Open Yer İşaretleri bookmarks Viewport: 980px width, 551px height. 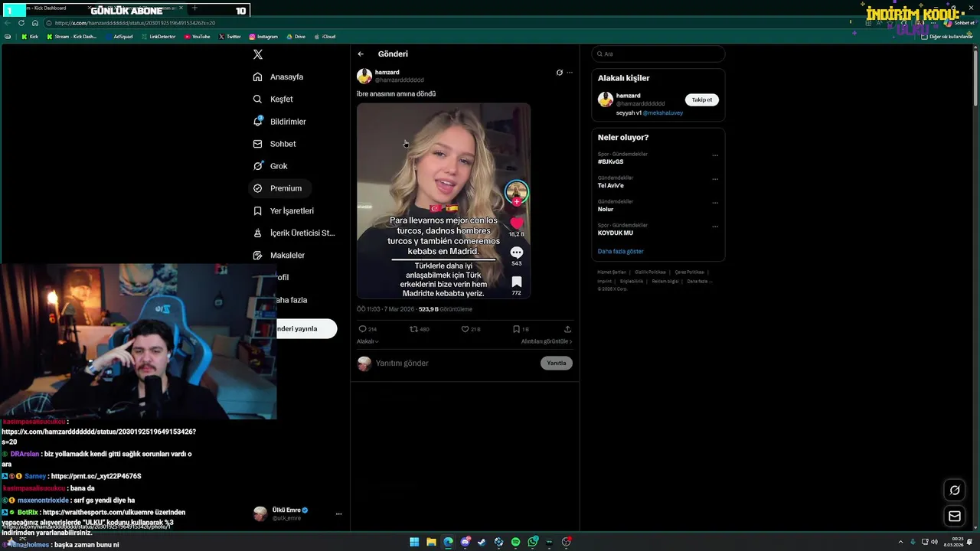(283, 210)
